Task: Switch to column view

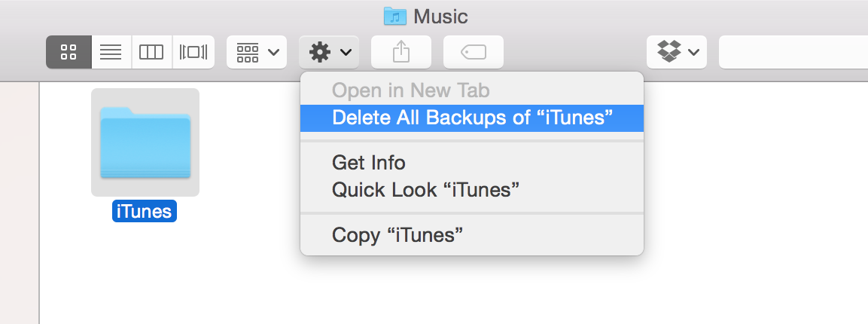Action: (x=151, y=52)
